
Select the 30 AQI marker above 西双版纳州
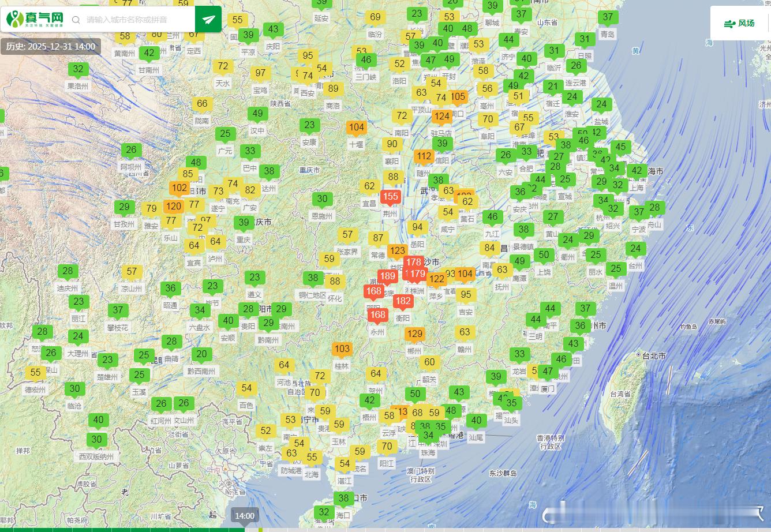[x=96, y=440]
